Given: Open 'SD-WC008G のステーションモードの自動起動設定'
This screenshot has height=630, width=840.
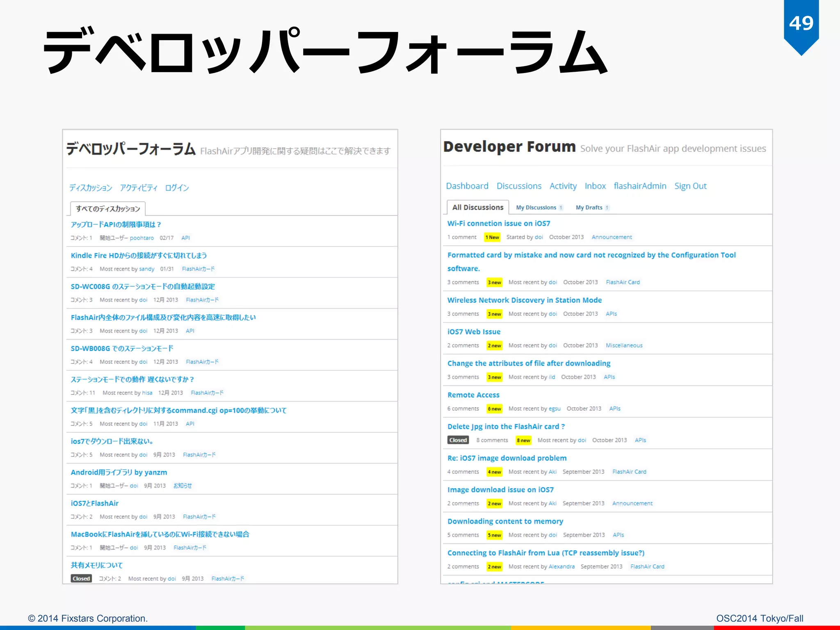Looking at the screenshot, I should tap(143, 286).
